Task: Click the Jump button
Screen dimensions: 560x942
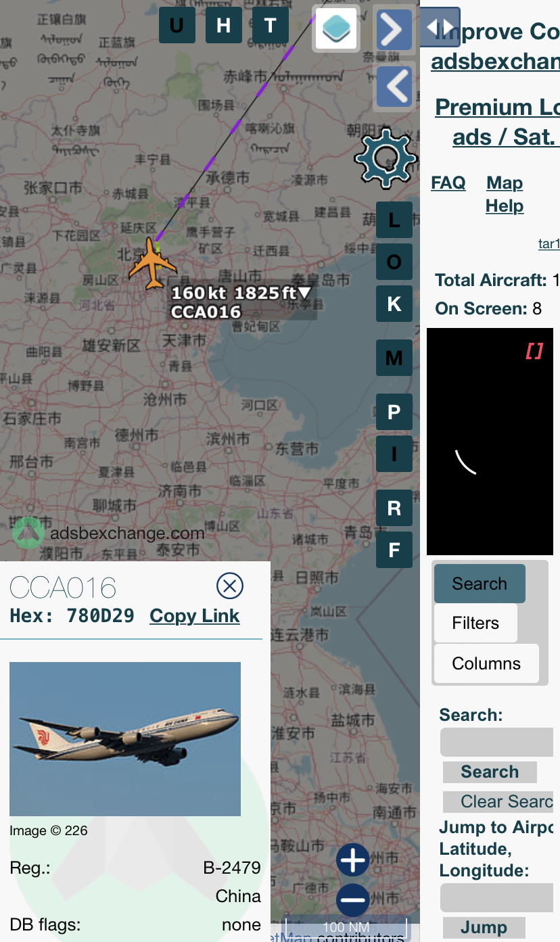Action: click(484, 927)
